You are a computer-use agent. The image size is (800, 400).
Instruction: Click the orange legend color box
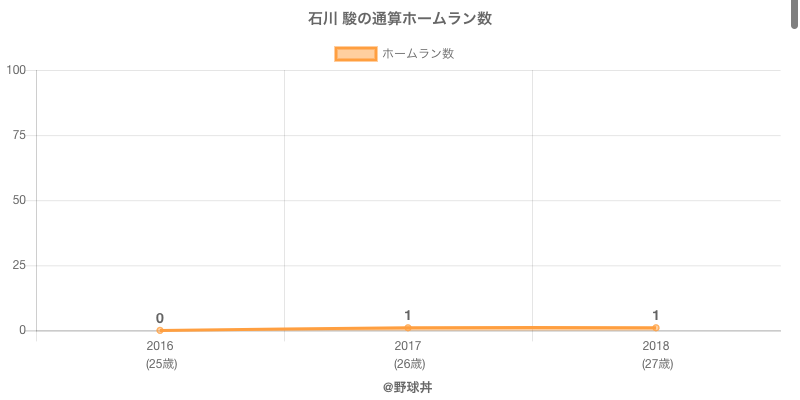(355, 54)
